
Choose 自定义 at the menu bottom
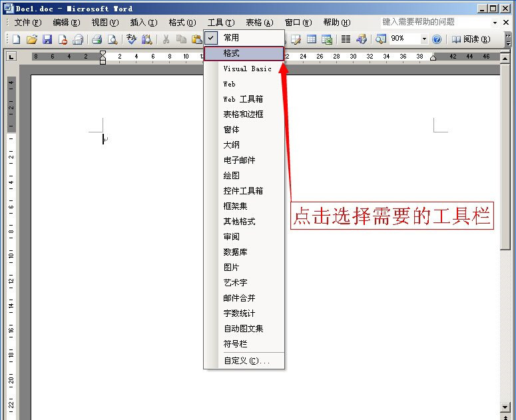[x=246, y=361]
